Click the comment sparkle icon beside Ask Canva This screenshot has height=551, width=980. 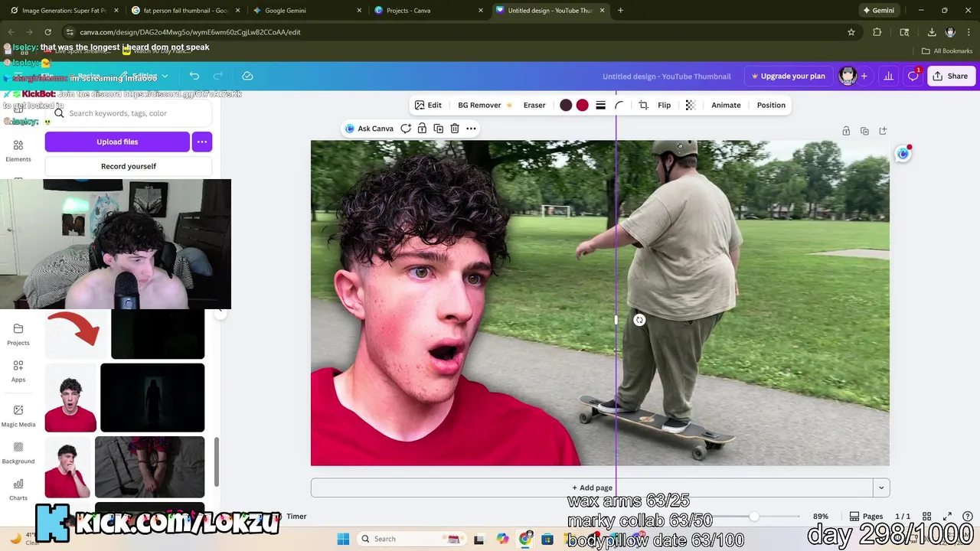406,129
